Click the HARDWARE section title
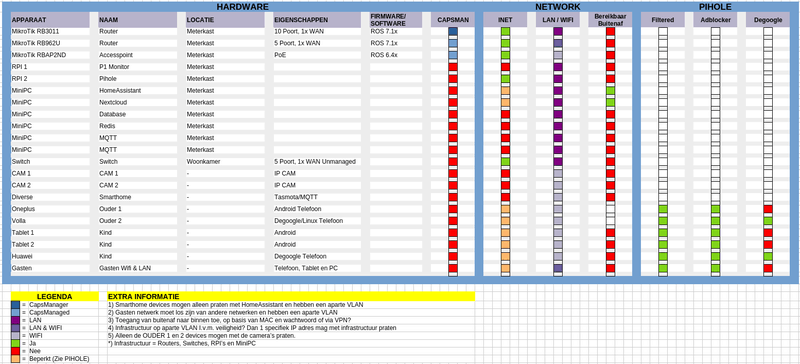 [242, 7]
